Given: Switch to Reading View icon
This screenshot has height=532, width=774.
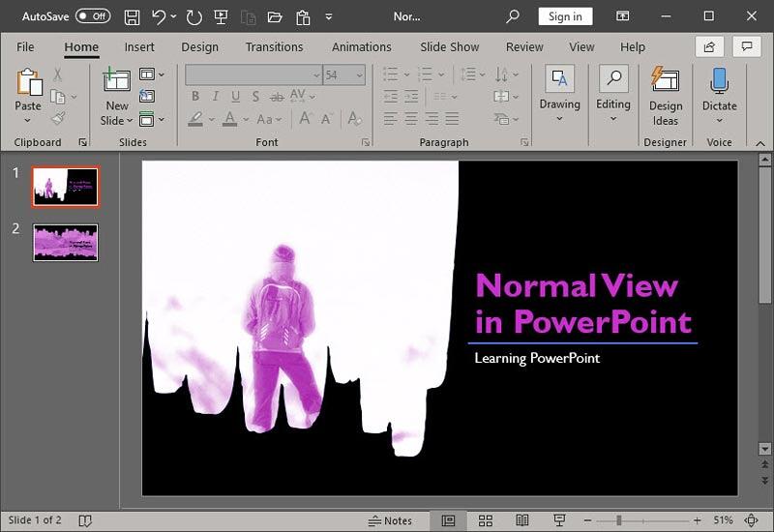Looking at the screenshot, I should coord(522,520).
